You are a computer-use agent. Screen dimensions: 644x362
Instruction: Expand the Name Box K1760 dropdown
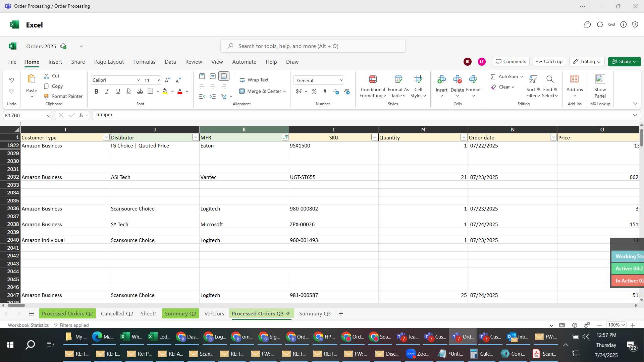(49, 115)
